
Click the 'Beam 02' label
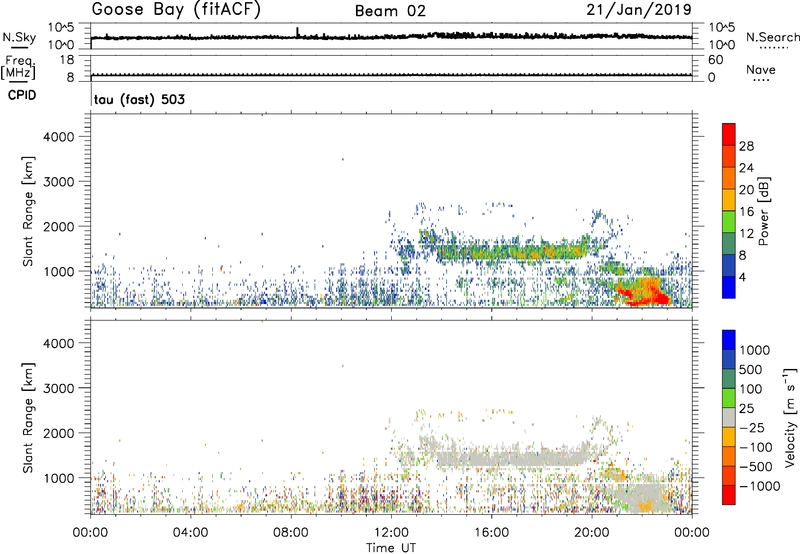click(x=390, y=11)
